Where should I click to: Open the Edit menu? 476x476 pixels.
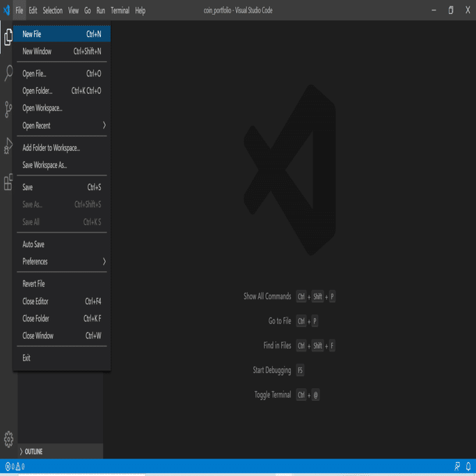point(33,10)
